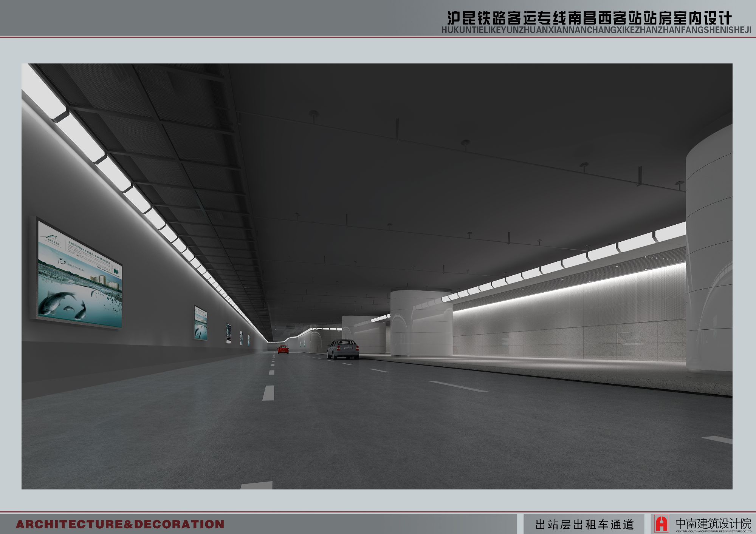The image size is (756, 534).
Task: Click the red car in the tunnel
Action: 283,349
